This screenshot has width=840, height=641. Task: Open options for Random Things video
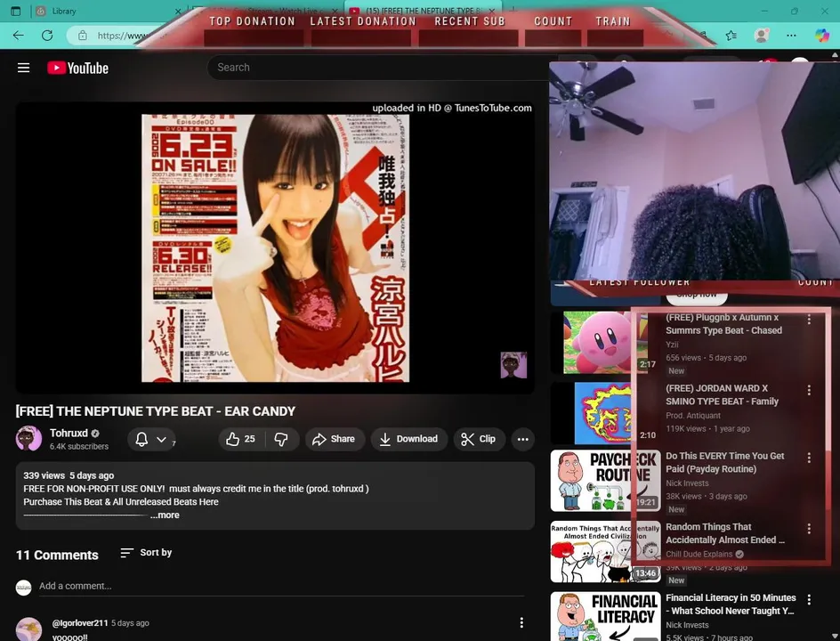click(809, 529)
